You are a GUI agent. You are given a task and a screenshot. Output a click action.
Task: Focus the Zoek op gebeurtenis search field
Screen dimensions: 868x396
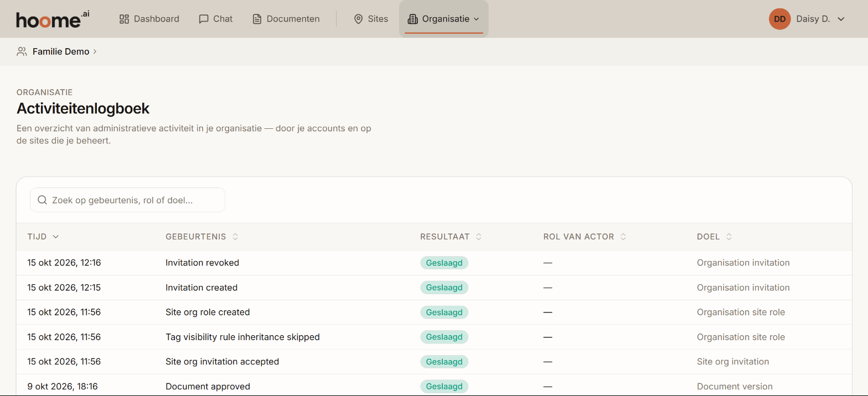[x=128, y=200]
